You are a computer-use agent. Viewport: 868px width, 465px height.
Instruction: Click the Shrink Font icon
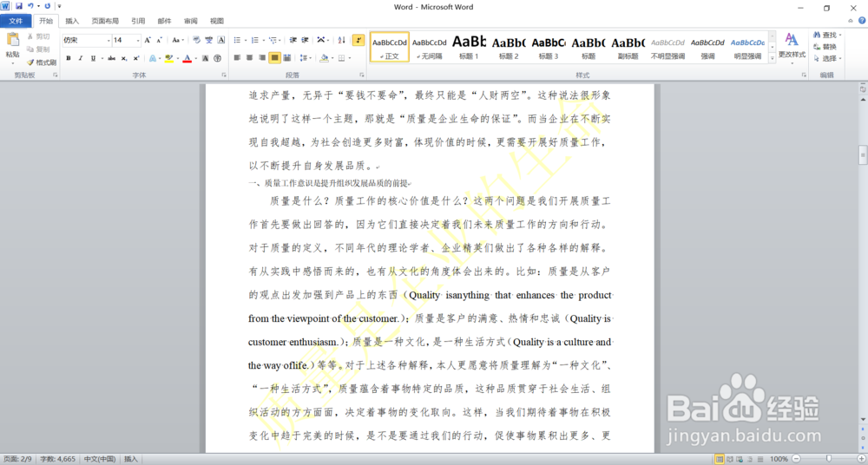[159, 40]
